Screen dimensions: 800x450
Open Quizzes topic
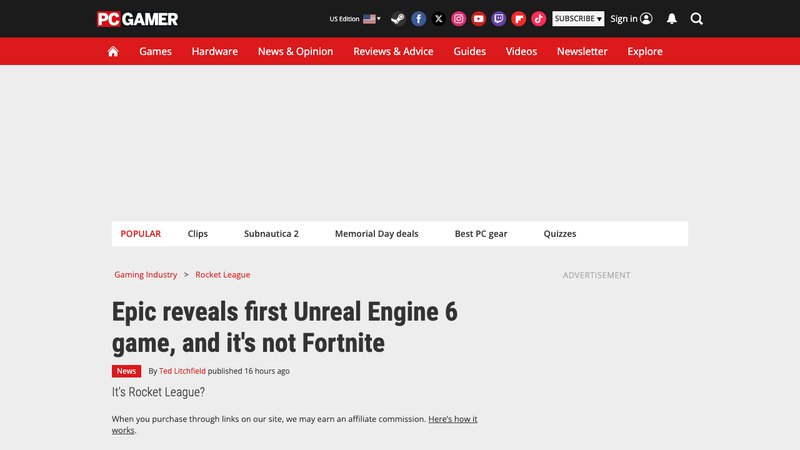(x=560, y=234)
